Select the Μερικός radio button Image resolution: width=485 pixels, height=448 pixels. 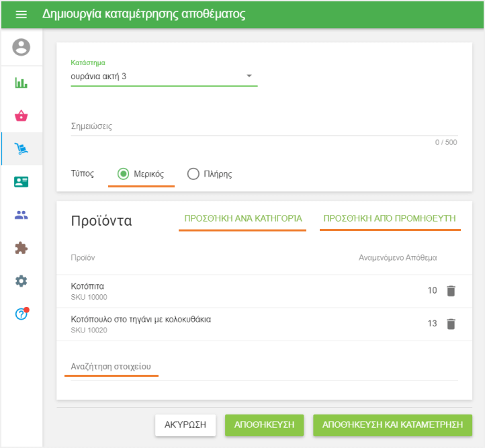click(x=124, y=174)
